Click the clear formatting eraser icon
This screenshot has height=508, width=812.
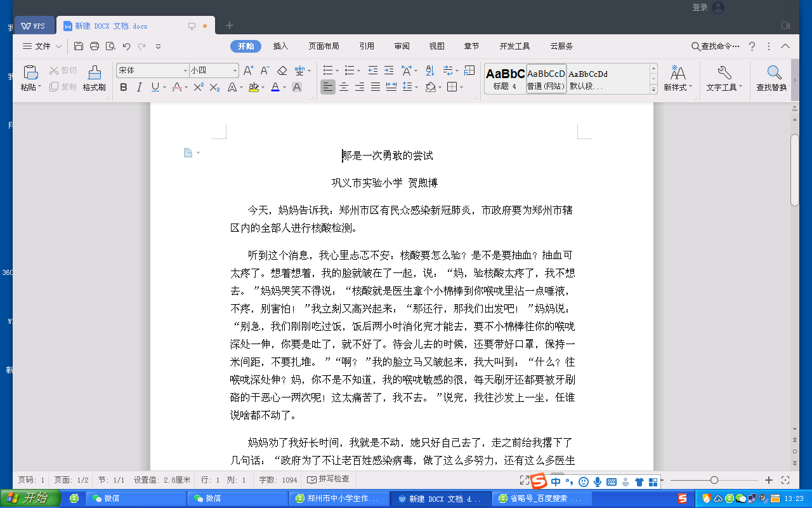(282, 70)
